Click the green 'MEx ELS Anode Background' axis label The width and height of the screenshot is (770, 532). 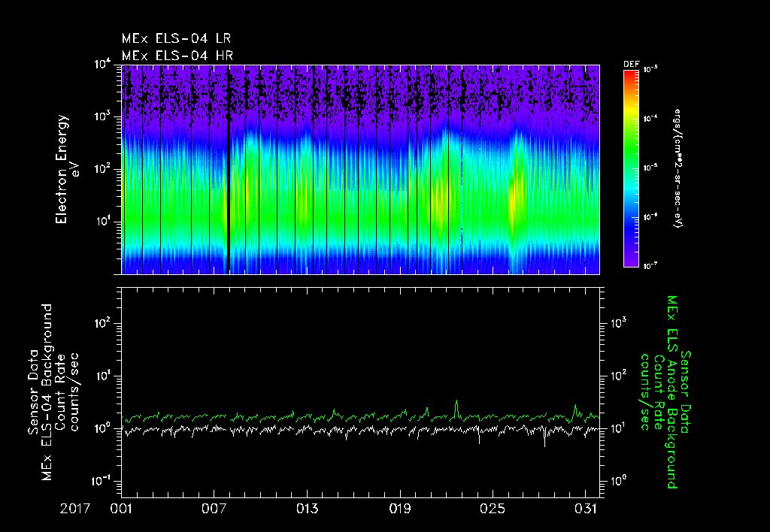[x=672, y=392]
